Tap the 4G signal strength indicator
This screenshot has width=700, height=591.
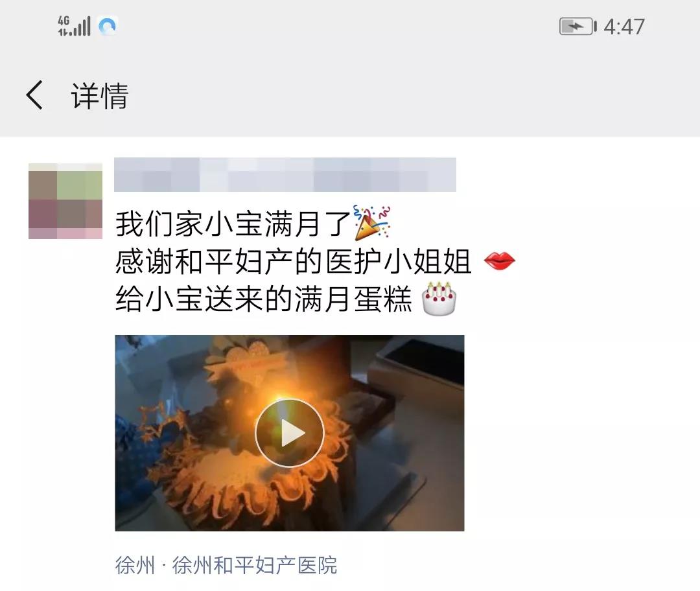click(74, 26)
